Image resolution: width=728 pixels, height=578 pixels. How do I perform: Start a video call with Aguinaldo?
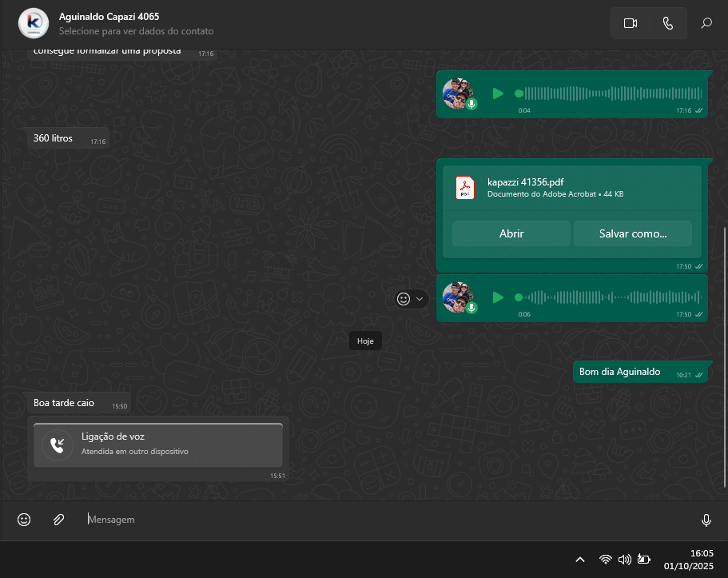coord(630,23)
